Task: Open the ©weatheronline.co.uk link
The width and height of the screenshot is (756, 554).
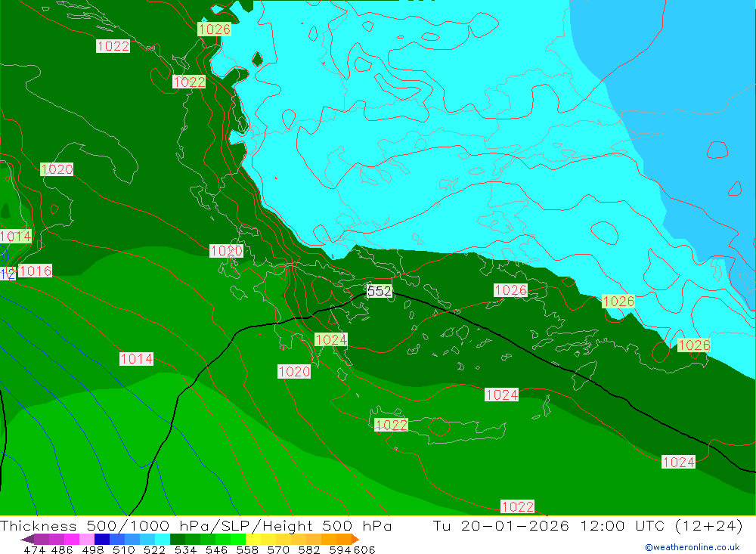Action: click(692, 547)
